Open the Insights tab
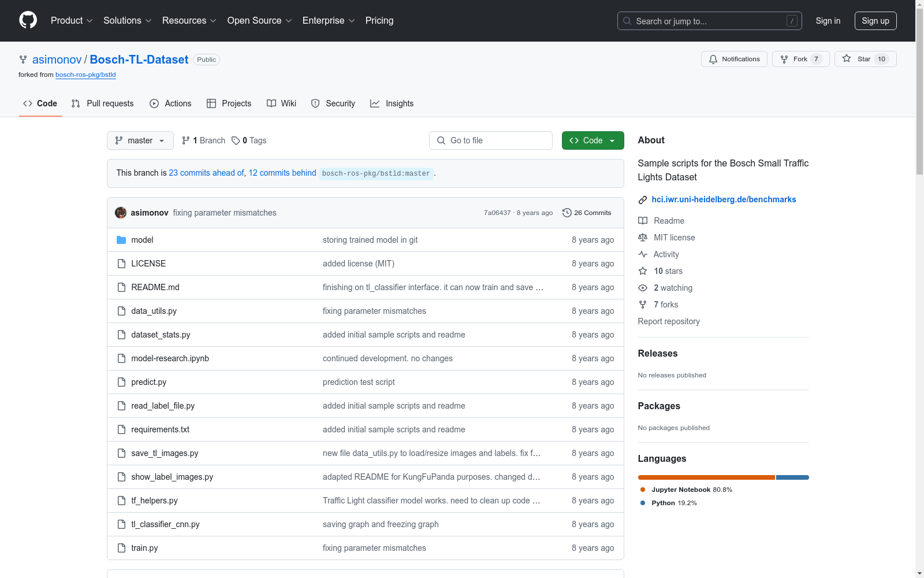Image resolution: width=924 pixels, height=578 pixels. point(392,103)
